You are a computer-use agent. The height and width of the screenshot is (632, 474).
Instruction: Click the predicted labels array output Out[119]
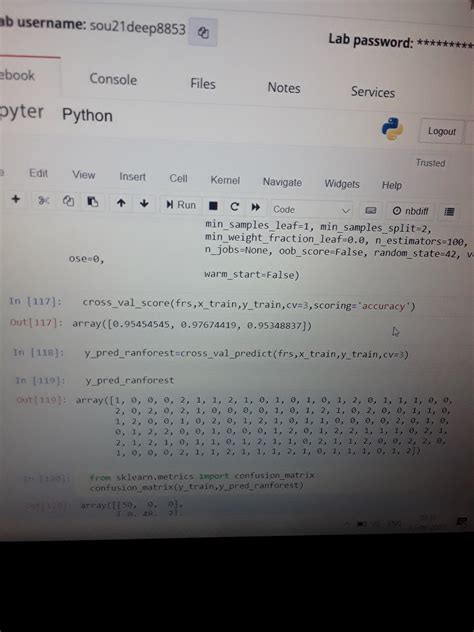tap(264, 426)
